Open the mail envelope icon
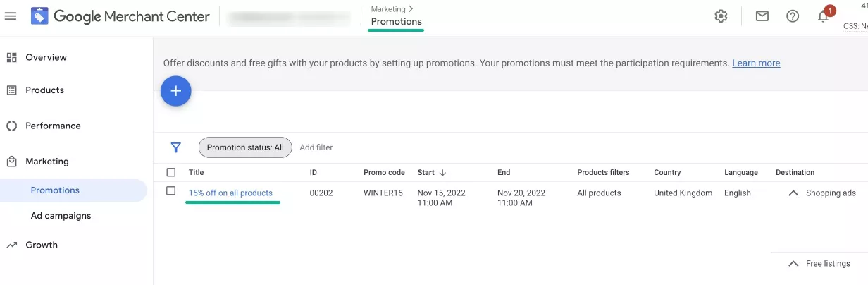The height and width of the screenshot is (285, 868). [x=762, y=16]
